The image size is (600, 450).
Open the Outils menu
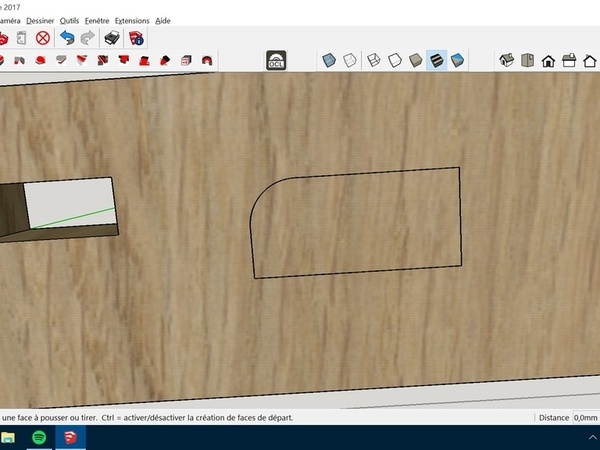tap(70, 20)
